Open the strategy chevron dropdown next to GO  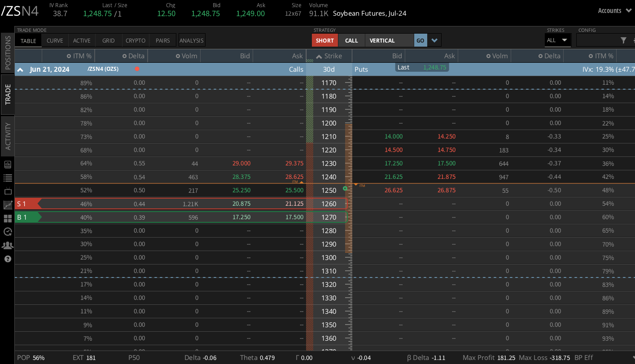(434, 40)
